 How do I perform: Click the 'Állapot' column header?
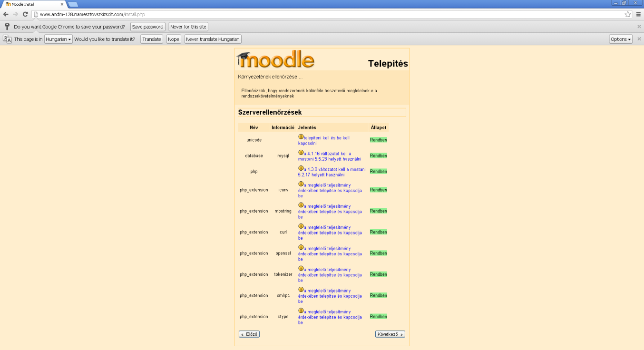(379, 127)
